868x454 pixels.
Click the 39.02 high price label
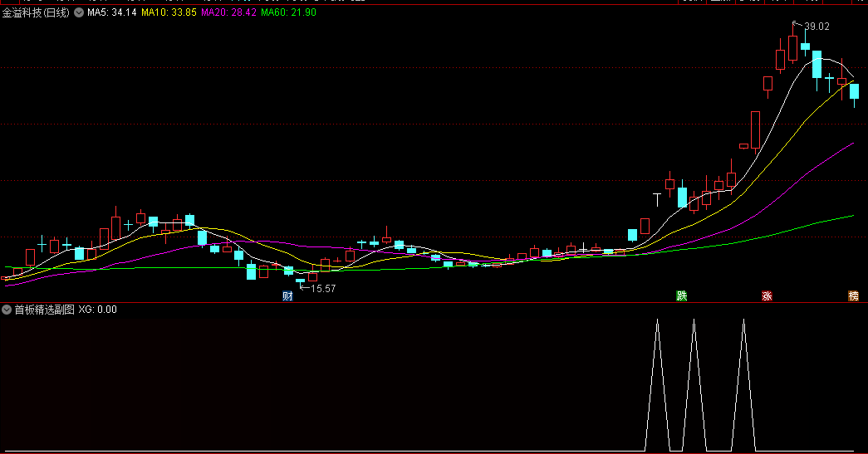[x=817, y=27]
